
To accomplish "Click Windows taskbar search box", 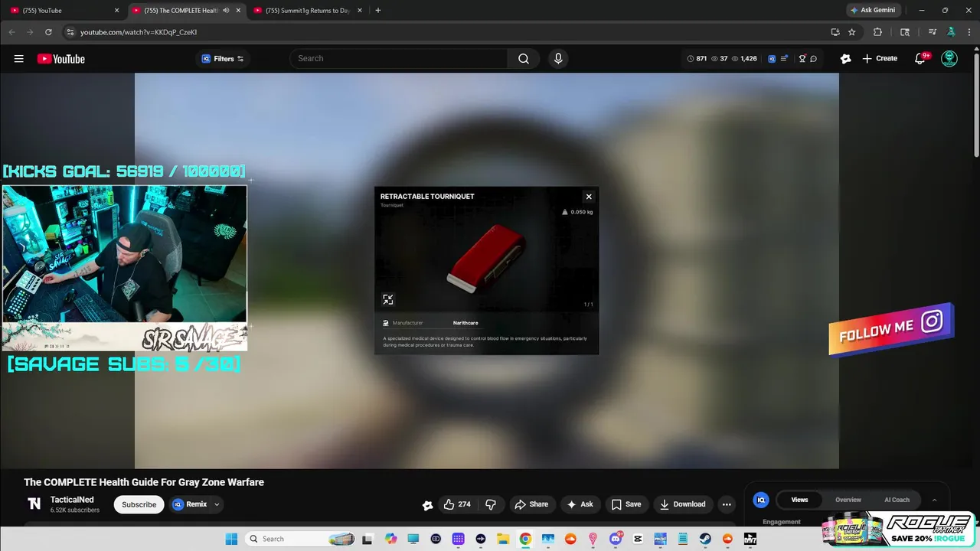I will pos(300,539).
